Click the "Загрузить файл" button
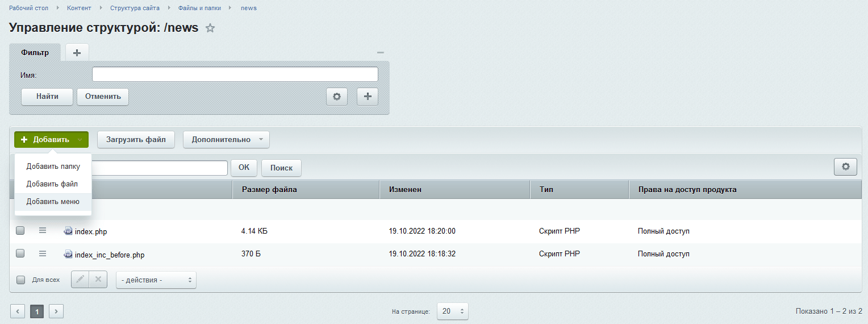Screen dimensions: 868x324 point(136,139)
